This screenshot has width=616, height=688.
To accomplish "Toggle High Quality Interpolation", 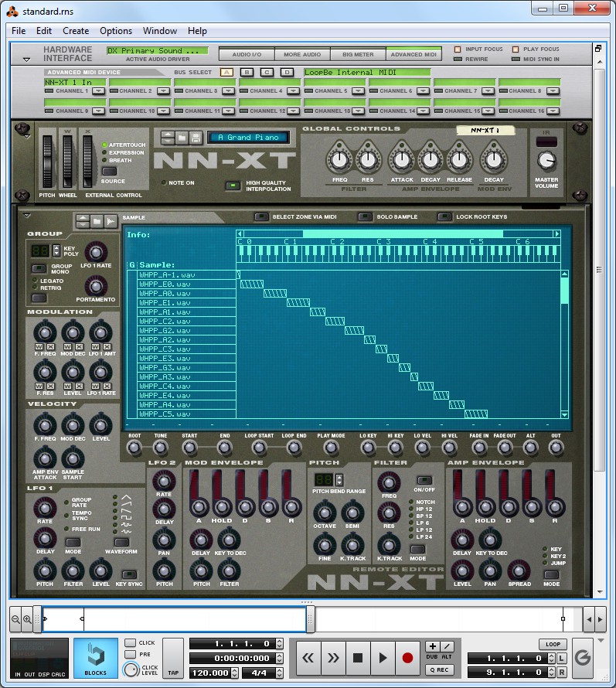I will tap(233, 186).
